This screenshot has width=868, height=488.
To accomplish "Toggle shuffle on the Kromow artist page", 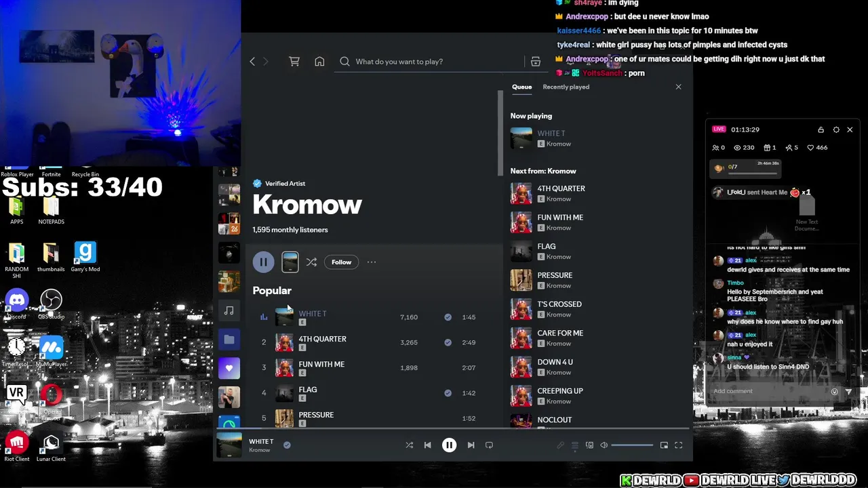I will (x=311, y=262).
